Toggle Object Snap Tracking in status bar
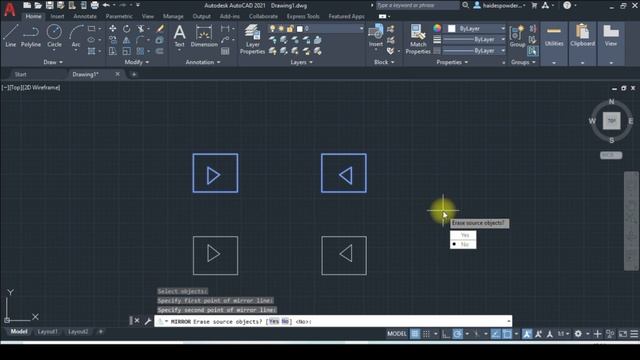 [496, 334]
